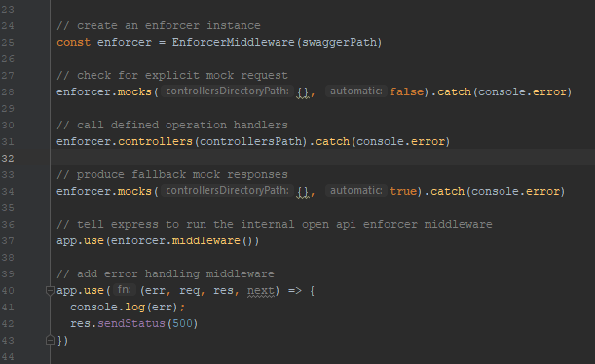
Task: Click the const keyword on line 25
Action: (x=74, y=42)
